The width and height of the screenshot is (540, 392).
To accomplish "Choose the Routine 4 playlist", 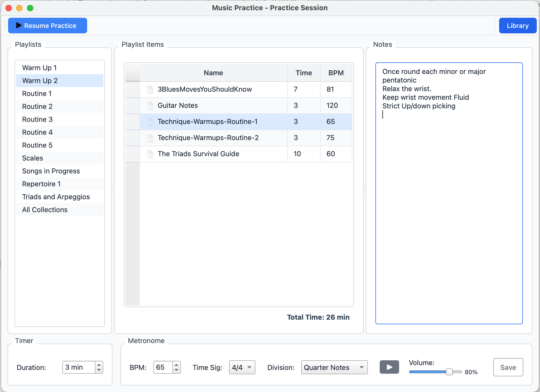I will (60, 132).
